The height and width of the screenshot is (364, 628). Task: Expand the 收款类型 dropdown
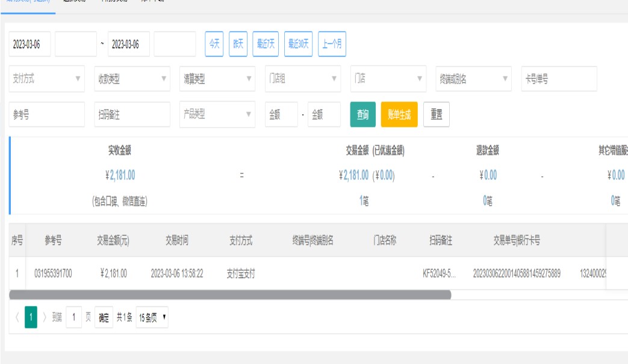[132, 79]
